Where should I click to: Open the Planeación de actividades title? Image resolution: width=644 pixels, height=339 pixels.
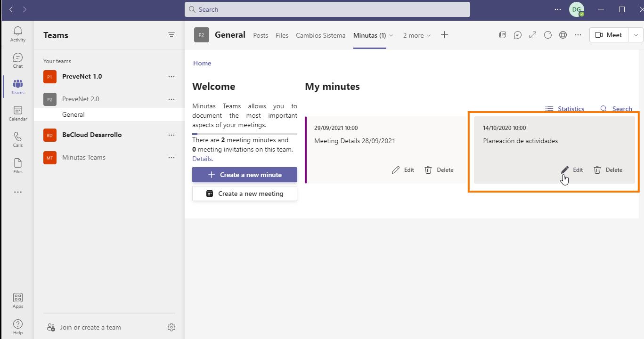[521, 141]
